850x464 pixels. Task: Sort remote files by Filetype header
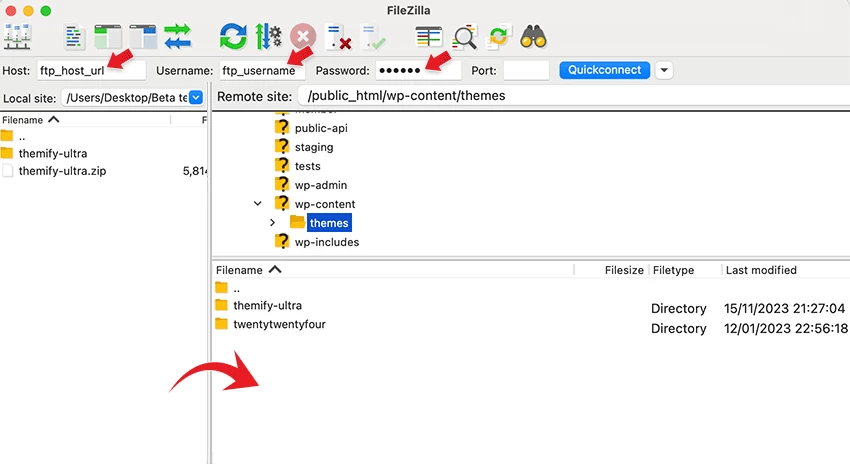point(673,270)
